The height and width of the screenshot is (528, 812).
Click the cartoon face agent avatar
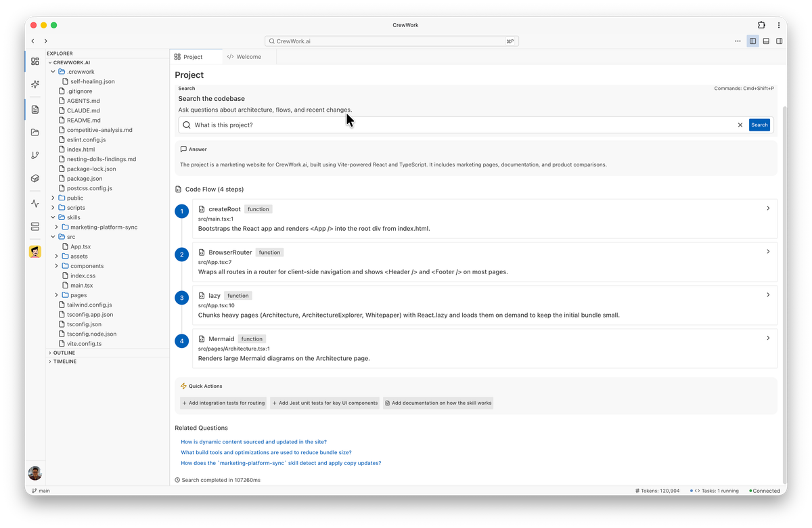(x=35, y=252)
